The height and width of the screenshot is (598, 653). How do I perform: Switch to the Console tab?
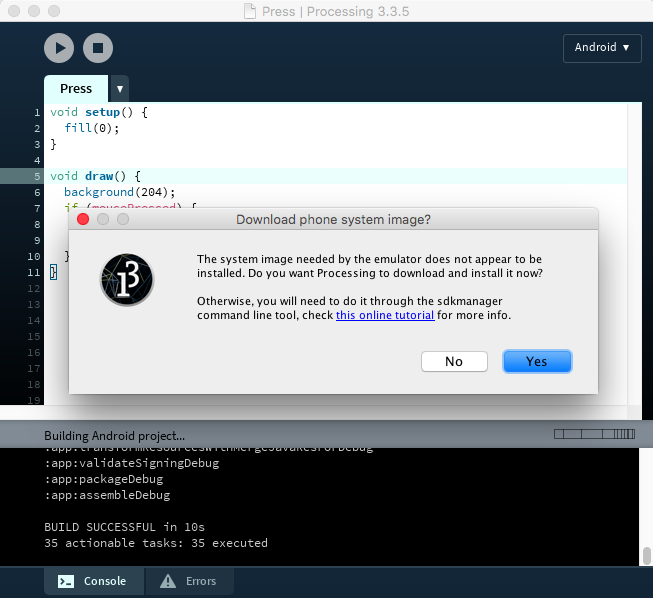(x=94, y=581)
